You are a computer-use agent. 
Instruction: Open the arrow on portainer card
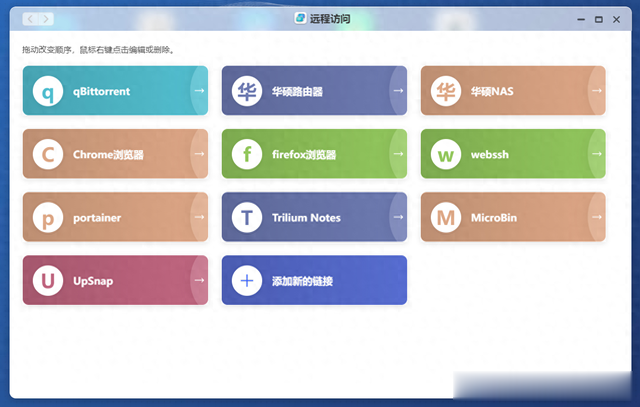tap(199, 217)
